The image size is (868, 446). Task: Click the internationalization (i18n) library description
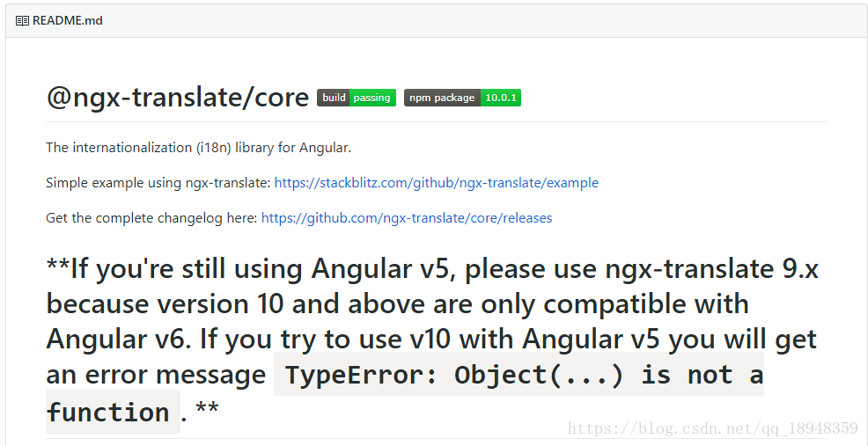coord(199,148)
